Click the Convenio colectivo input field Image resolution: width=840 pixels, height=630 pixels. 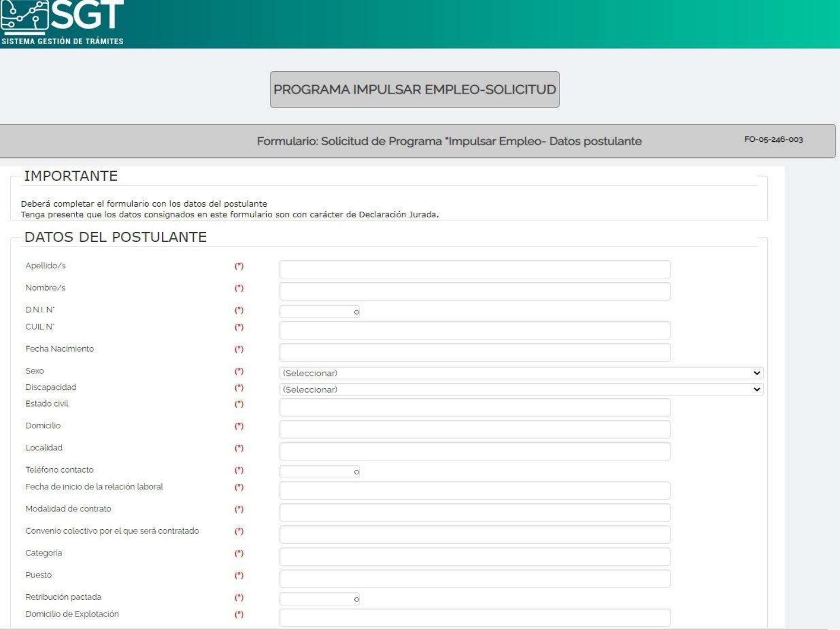[474, 534]
